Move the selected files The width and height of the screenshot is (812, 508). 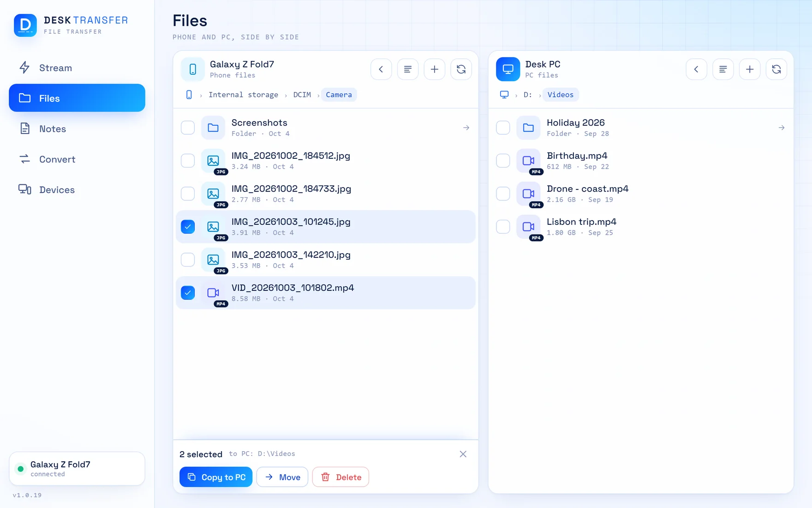(x=282, y=477)
